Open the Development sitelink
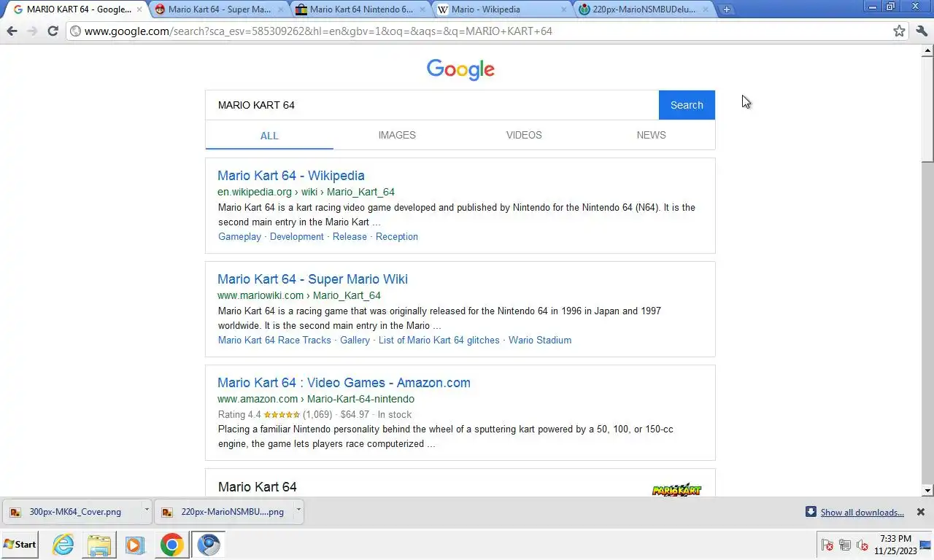The width and height of the screenshot is (934, 560). coord(297,236)
